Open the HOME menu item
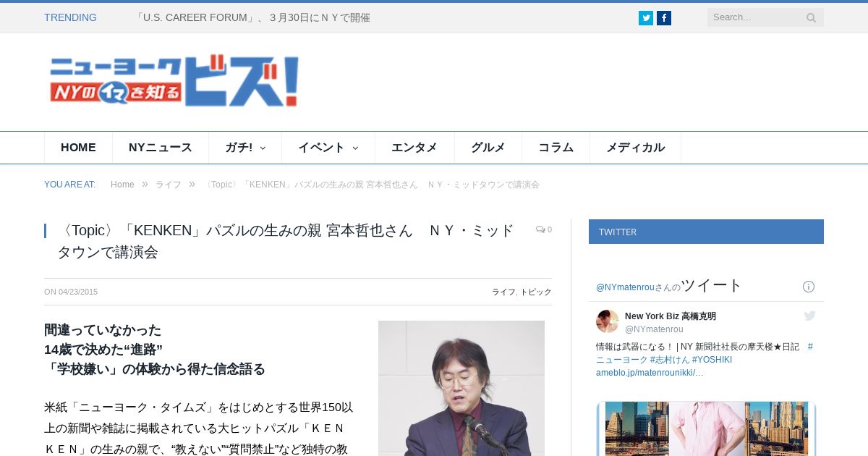The height and width of the screenshot is (456, 868). pyautogui.click(x=78, y=148)
